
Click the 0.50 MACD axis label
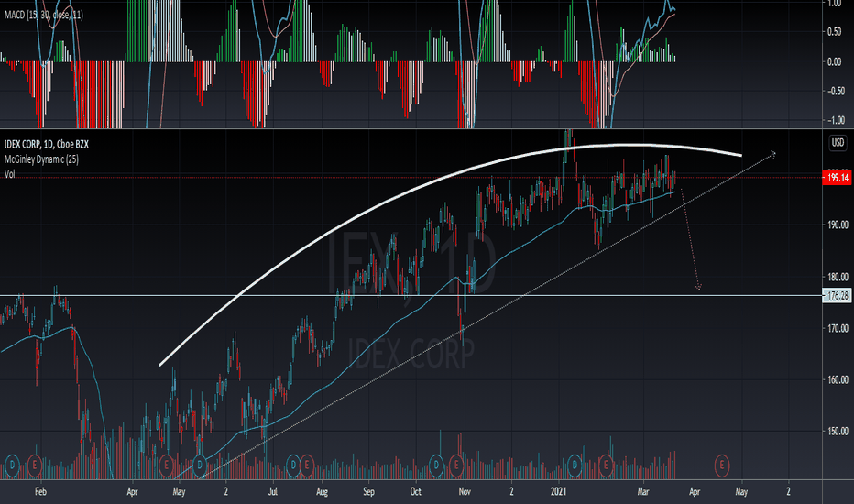pyautogui.click(x=835, y=32)
